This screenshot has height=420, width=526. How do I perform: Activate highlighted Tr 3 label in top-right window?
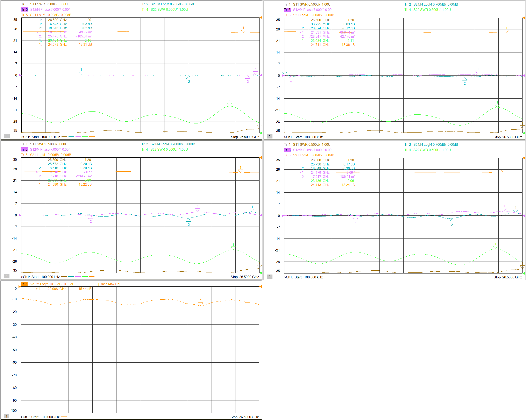click(x=287, y=10)
